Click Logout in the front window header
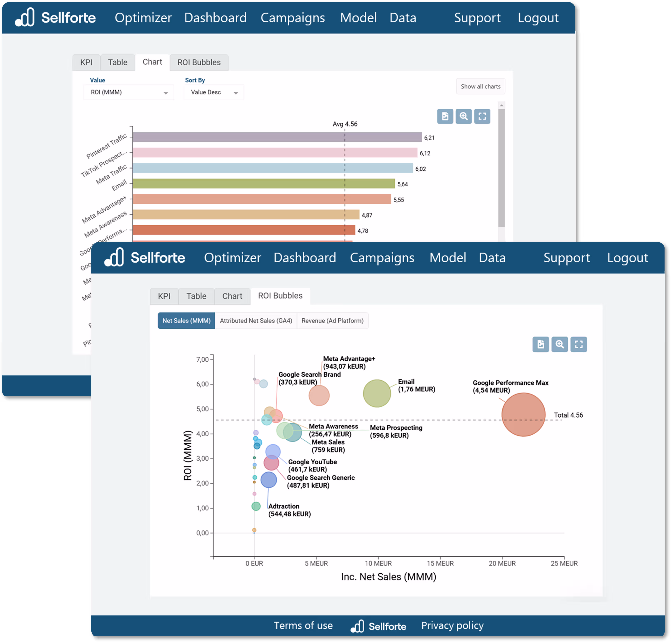Viewport: 671px width, 644px height. coord(628,258)
